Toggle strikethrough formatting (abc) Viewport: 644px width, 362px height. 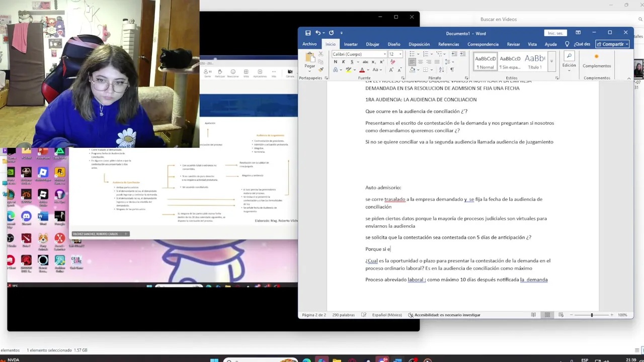point(365,62)
